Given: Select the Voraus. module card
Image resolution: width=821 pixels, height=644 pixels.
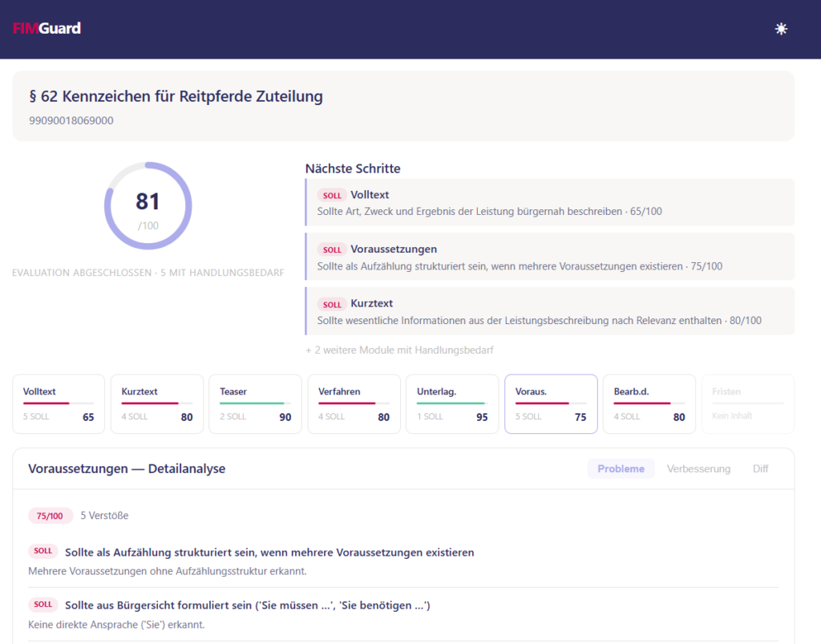Looking at the screenshot, I should point(551,403).
